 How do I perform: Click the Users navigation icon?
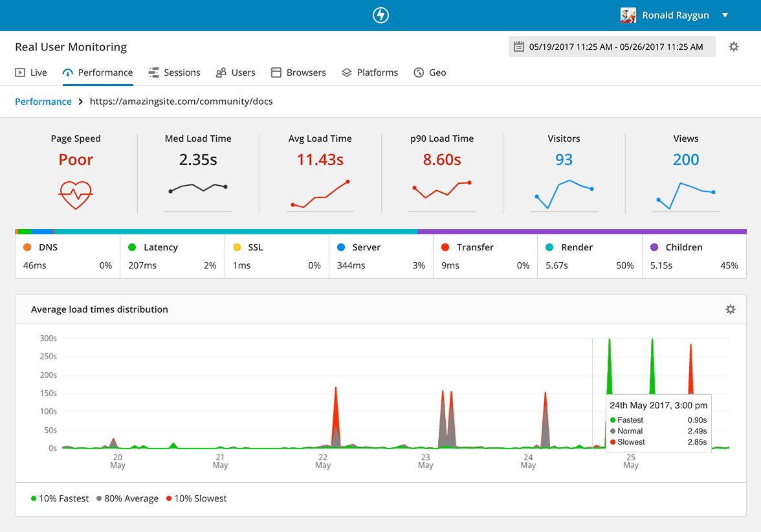coord(220,72)
